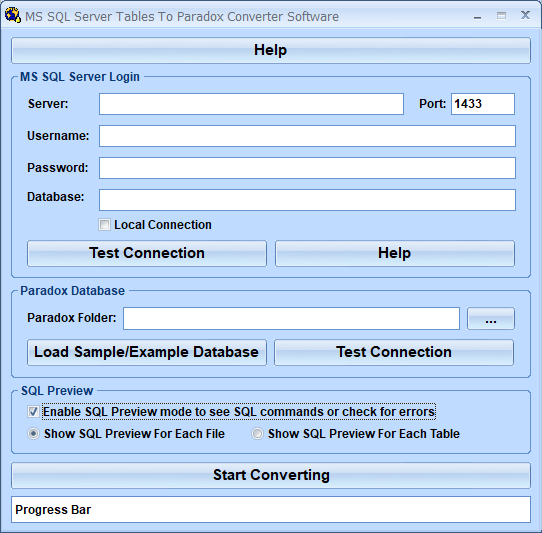Click the Username: label
The height and width of the screenshot is (533, 542).
point(58,136)
